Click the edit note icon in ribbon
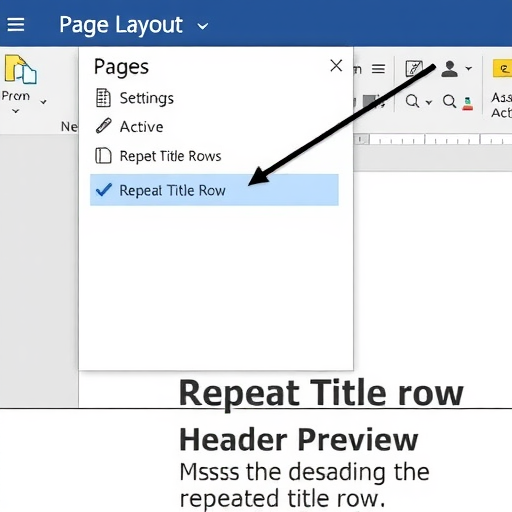The height and width of the screenshot is (512, 512). point(414,68)
